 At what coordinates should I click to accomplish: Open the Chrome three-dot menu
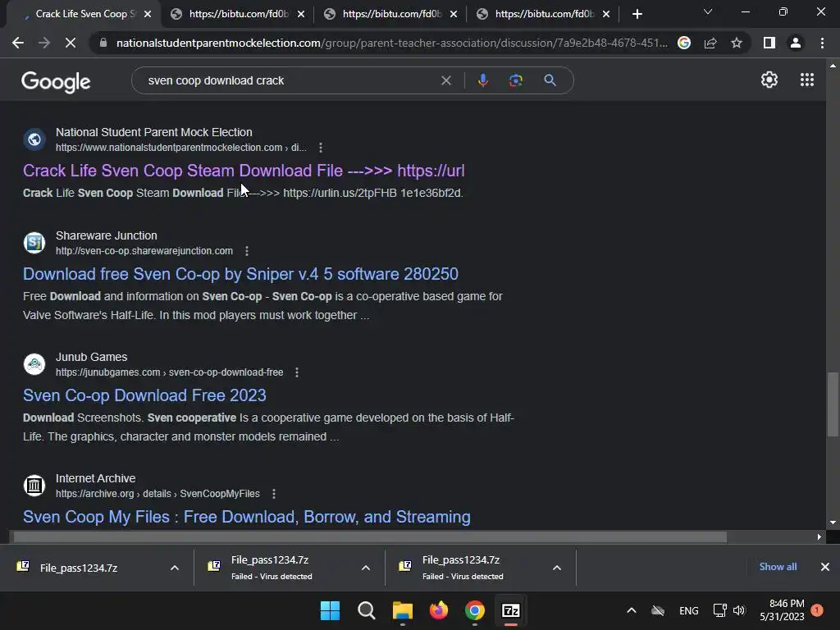click(822, 43)
